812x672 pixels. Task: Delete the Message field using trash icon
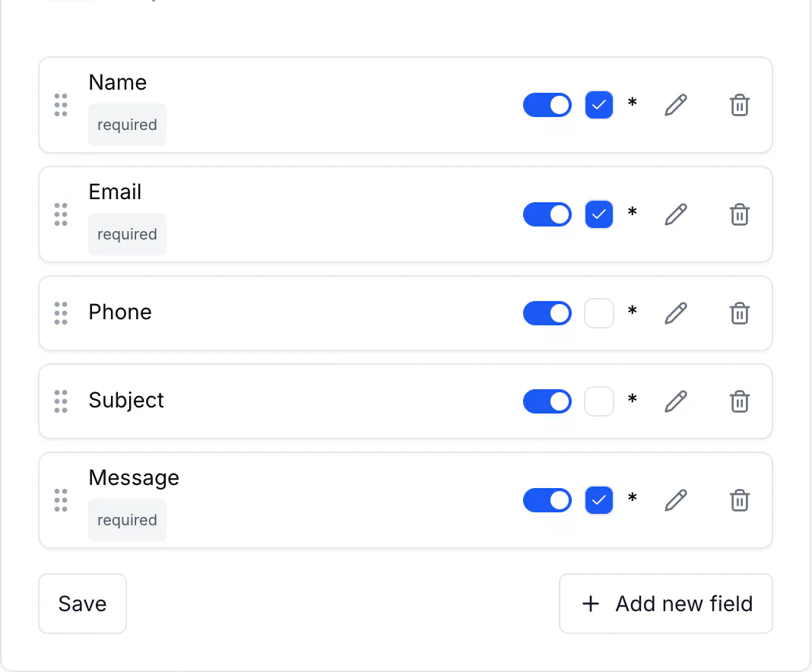click(740, 500)
